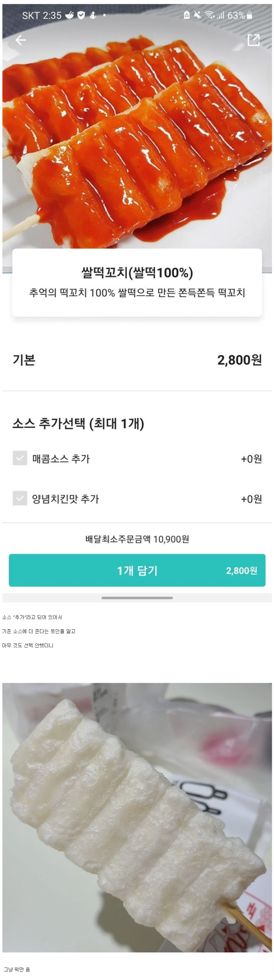Tap the 기본 price row
The width and height of the screenshot is (274, 980).
pos(137,360)
